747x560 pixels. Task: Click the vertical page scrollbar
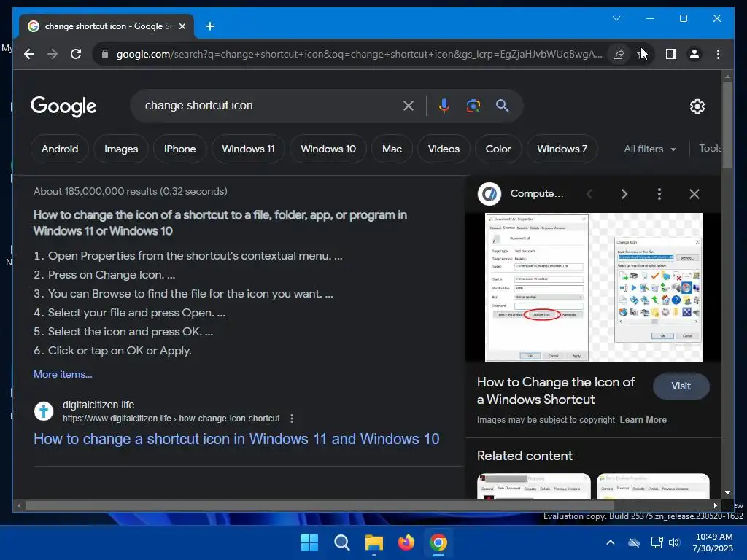pos(727,125)
